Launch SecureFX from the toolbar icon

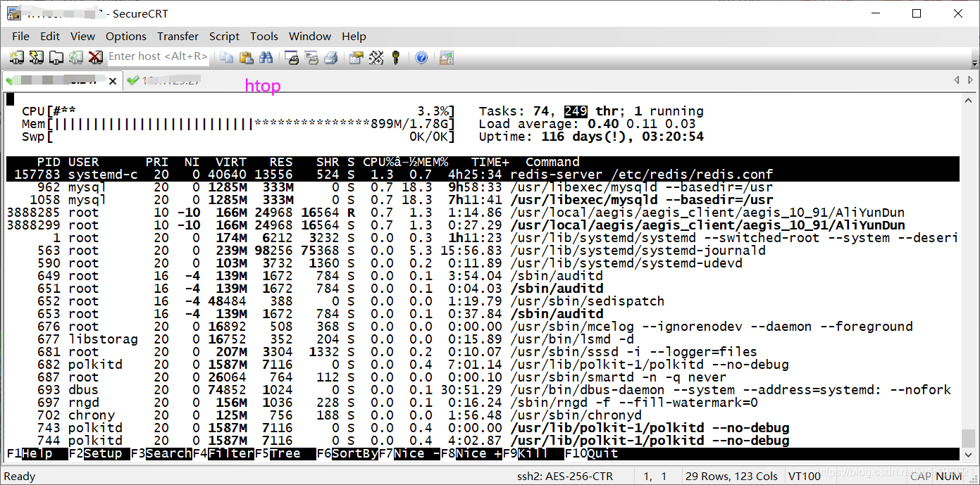[447, 57]
